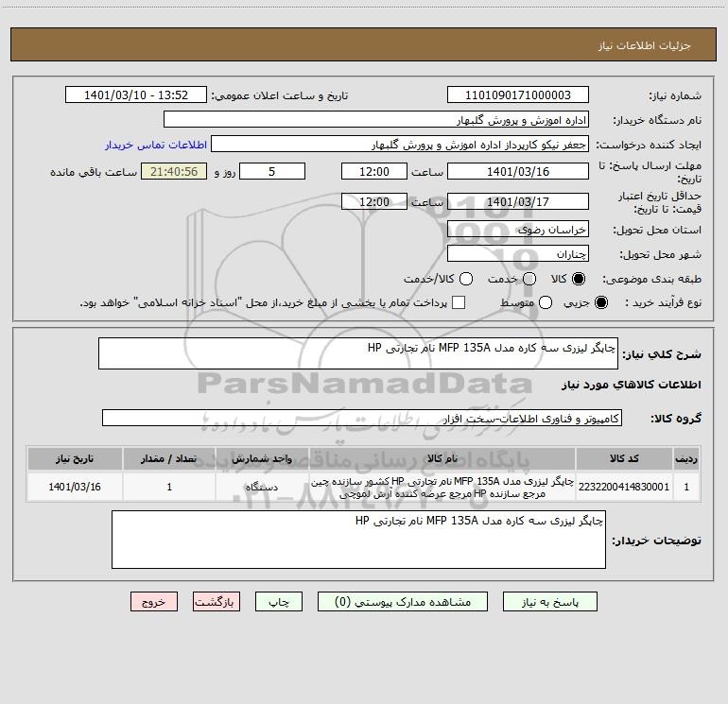Screen dimensions: 728x704
Task: Click the price validity date 1401/03/17 field
Action: tap(518, 201)
